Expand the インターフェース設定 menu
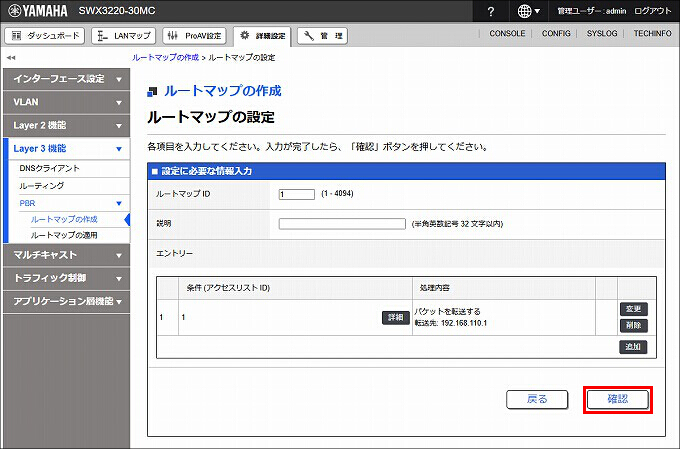Image resolution: width=680 pixels, height=449 pixels. (66, 79)
